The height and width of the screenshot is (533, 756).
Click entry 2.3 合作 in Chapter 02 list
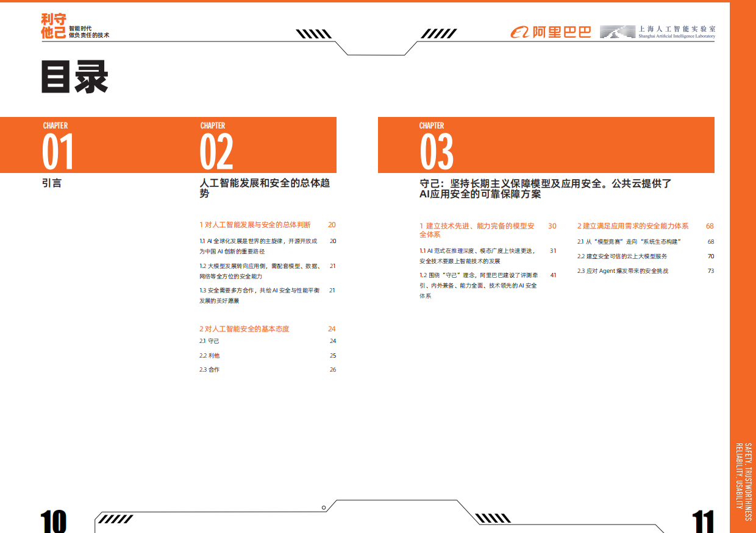(x=210, y=369)
